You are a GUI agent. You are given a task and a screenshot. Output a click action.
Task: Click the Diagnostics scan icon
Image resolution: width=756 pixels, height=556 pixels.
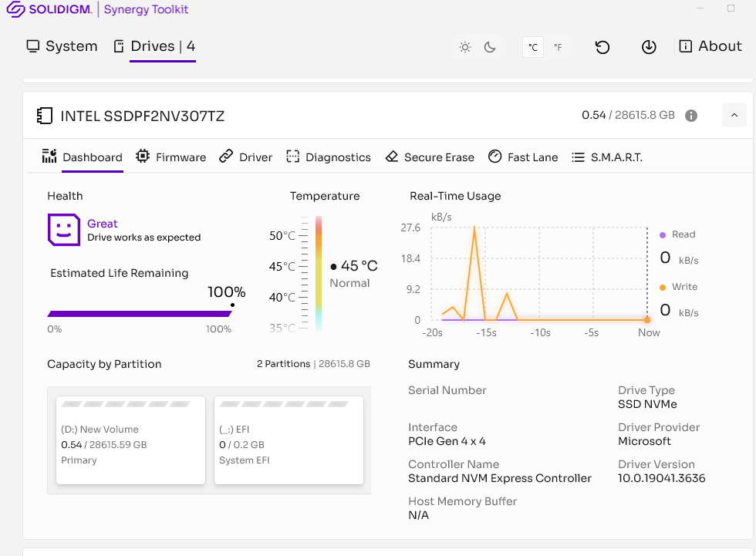(x=292, y=156)
